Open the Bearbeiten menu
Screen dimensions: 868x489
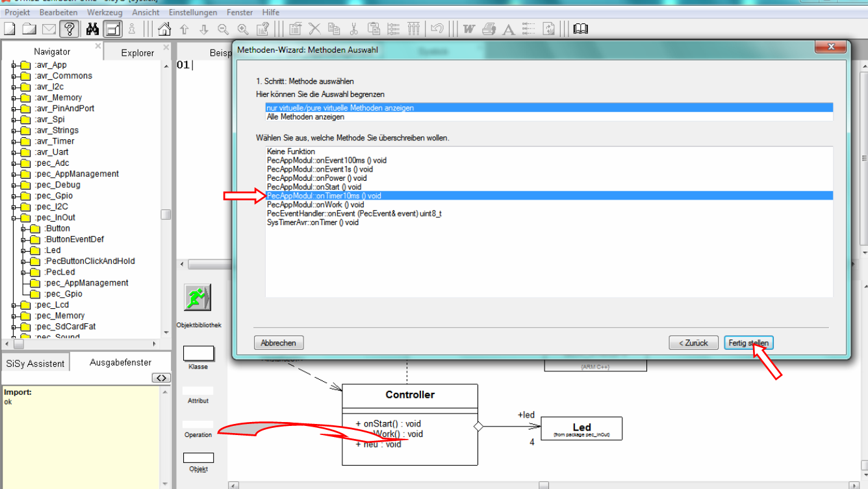(x=58, y=12)
